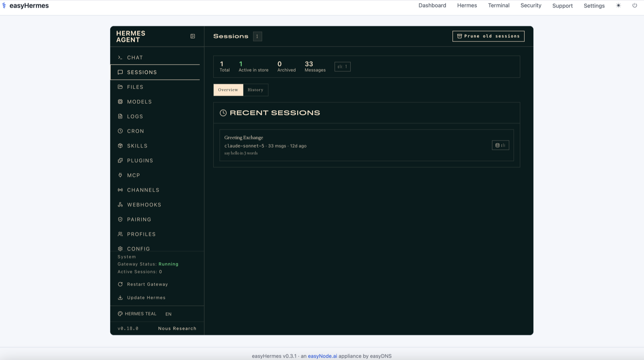Click the MCP plug icon

click(x=120, y=175)
